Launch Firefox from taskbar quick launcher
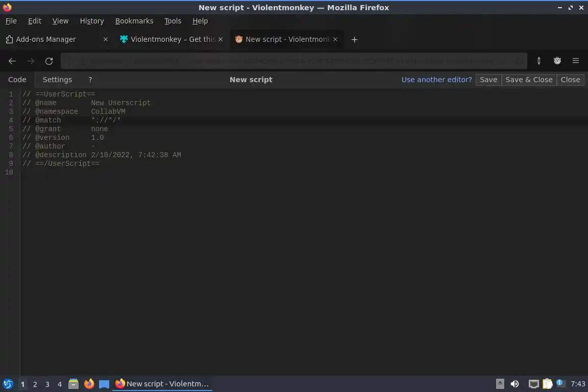 coord(89,384)
